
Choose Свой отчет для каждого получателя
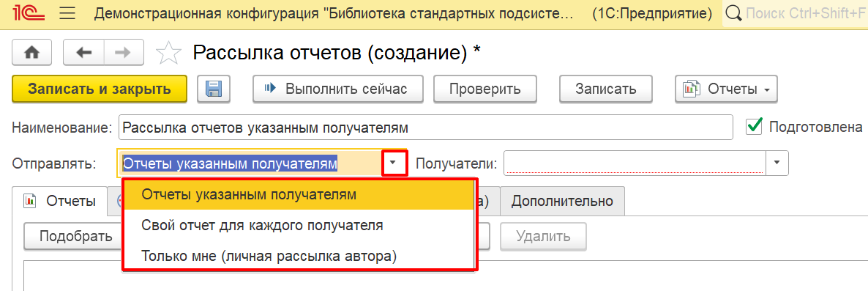click(299, 226)
